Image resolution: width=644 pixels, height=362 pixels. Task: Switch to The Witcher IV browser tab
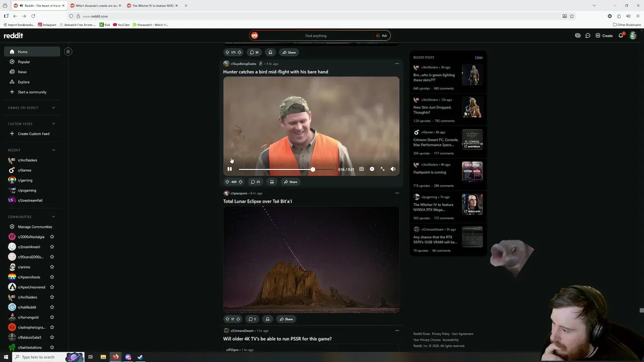click(152, 6)
